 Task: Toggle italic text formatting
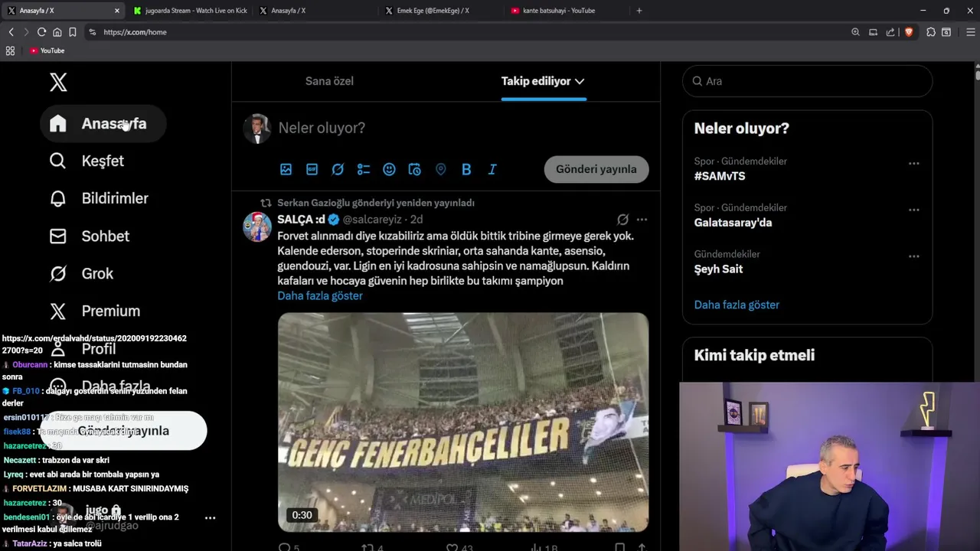tap(492, 169)
